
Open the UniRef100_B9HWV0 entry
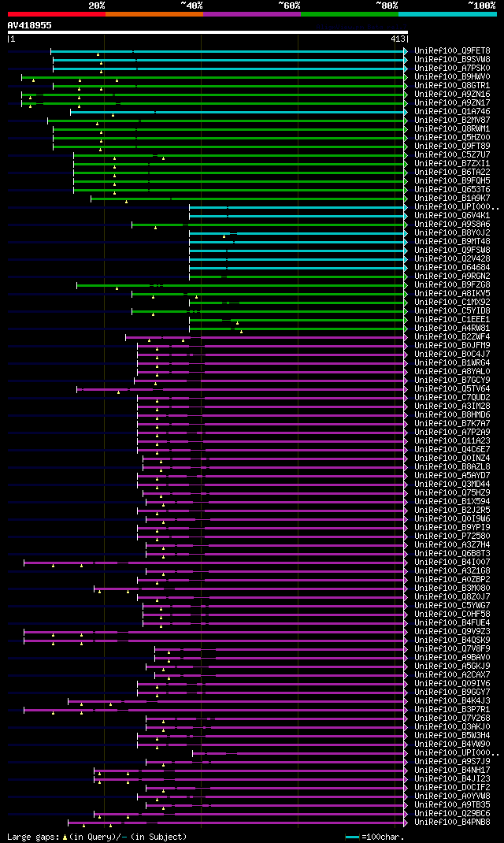point(452,77)
